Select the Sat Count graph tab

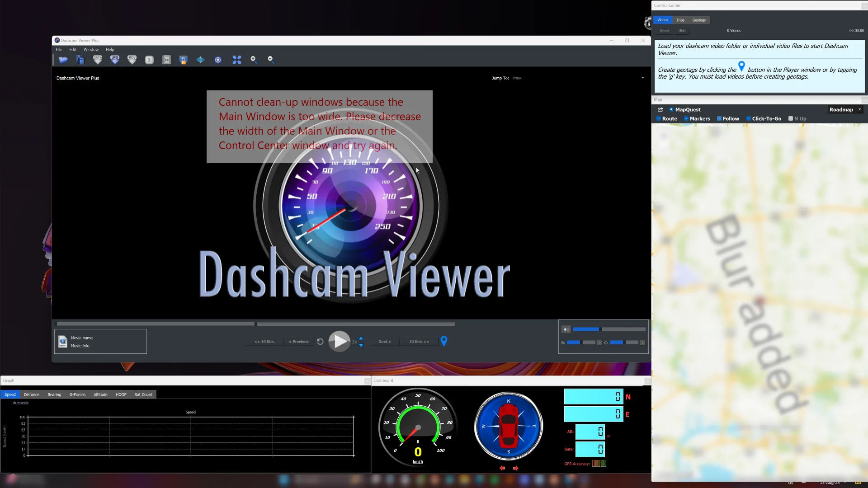(x=143, y=394)
